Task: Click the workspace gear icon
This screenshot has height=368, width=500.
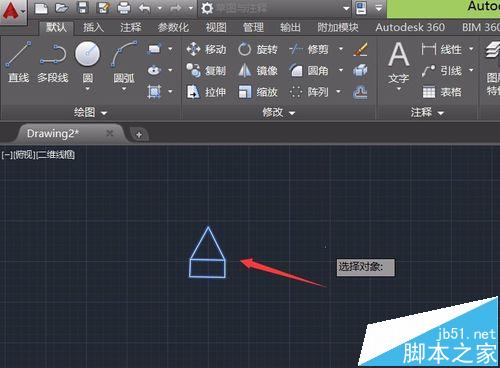Action: (207, 8)
